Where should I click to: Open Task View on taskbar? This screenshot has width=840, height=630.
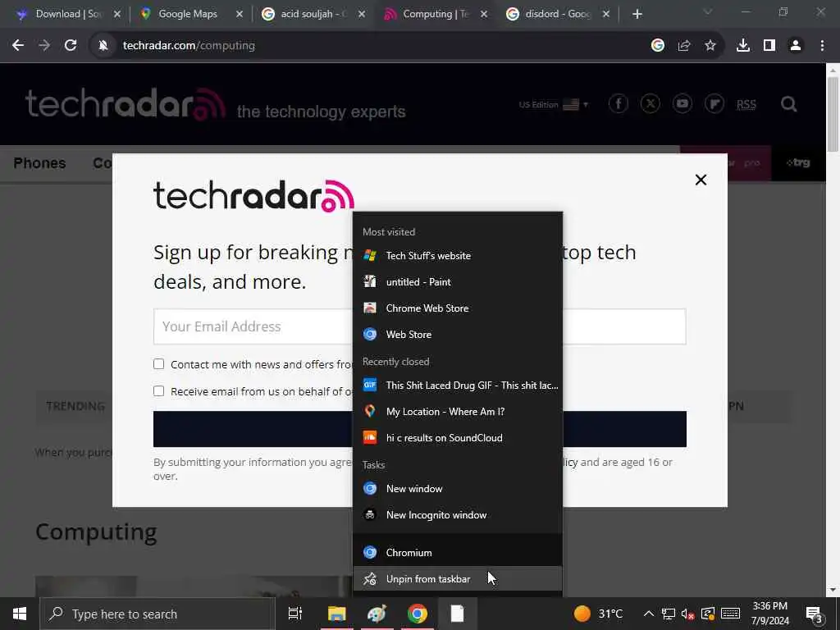295,614
